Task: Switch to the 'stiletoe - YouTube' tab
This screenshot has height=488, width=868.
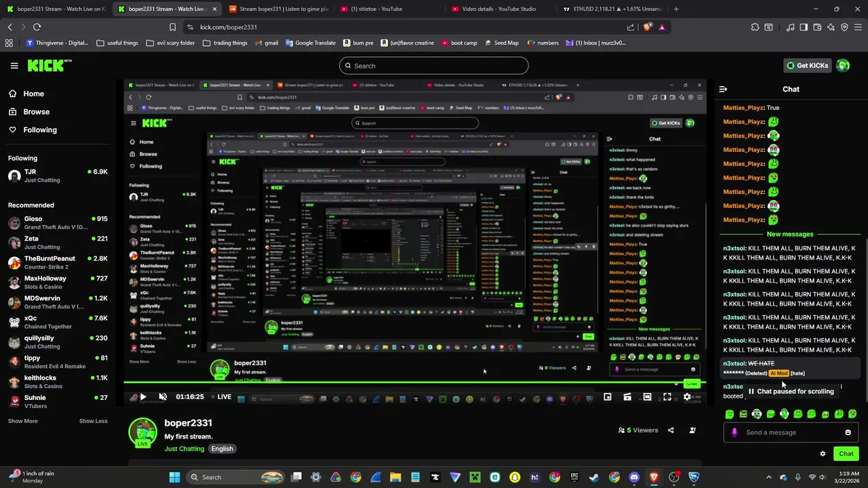Action: [x=389, y=9]
